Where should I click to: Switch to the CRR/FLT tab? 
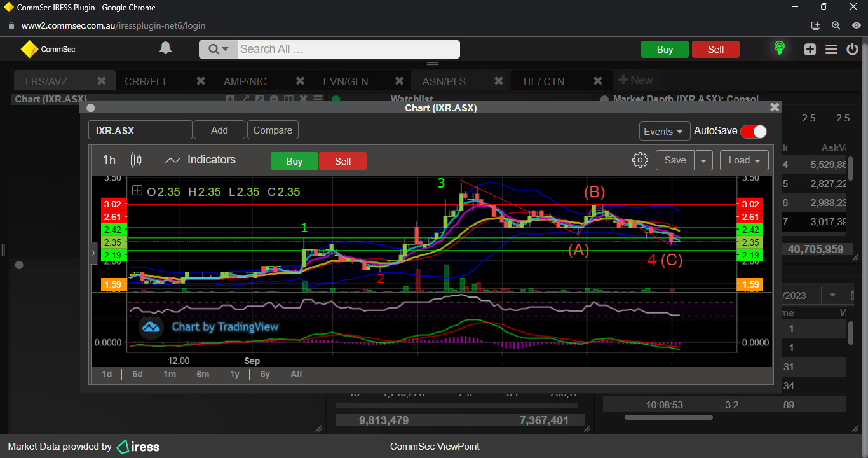pyautogui.click(x=146, y=81)
